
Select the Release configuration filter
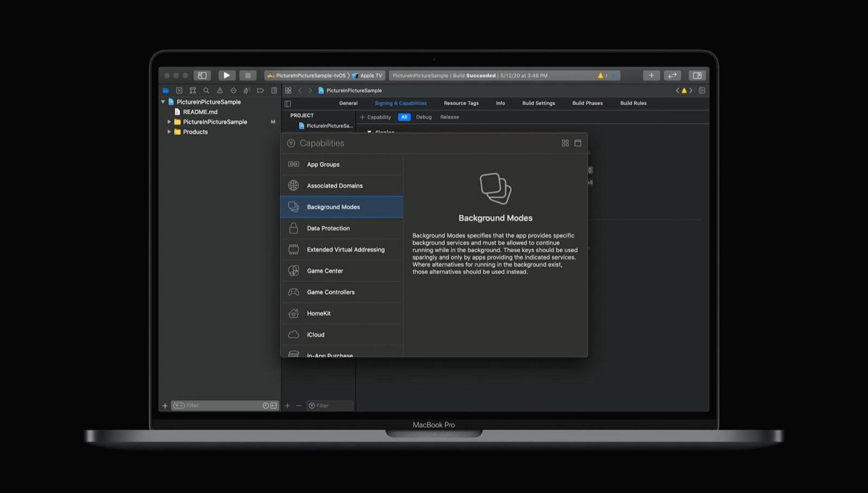(x=449, y=117)
